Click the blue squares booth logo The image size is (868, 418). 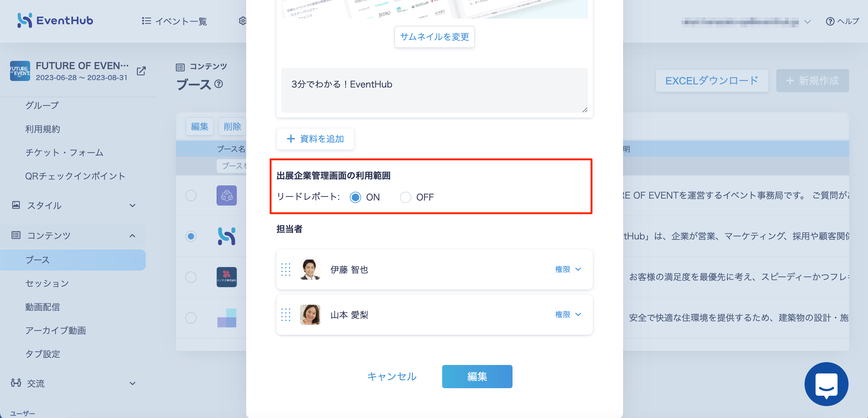tap(226, 318)
